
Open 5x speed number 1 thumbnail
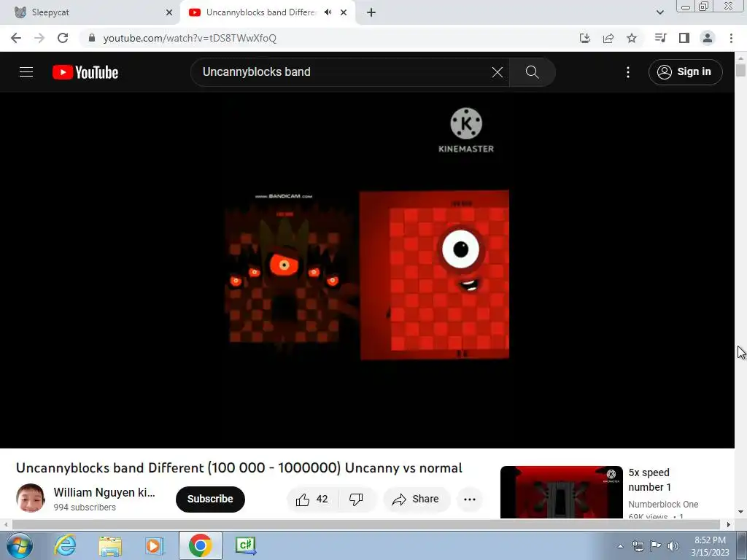[561, 492]
